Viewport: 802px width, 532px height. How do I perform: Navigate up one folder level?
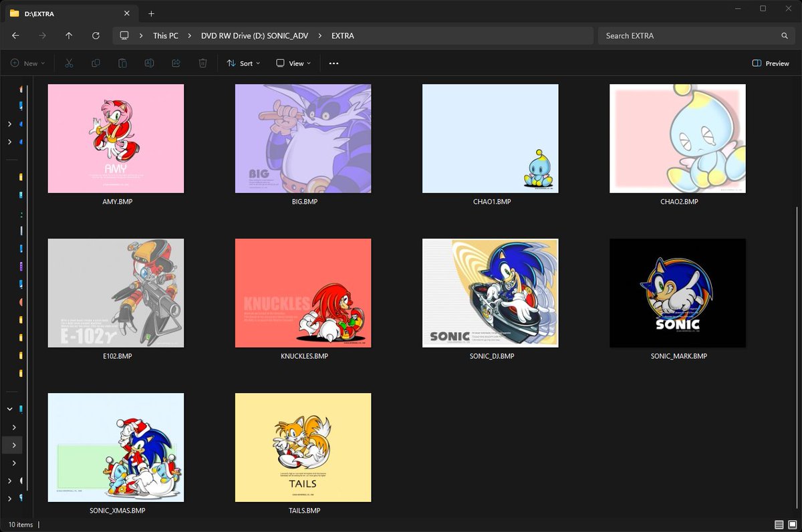[69, 35]
